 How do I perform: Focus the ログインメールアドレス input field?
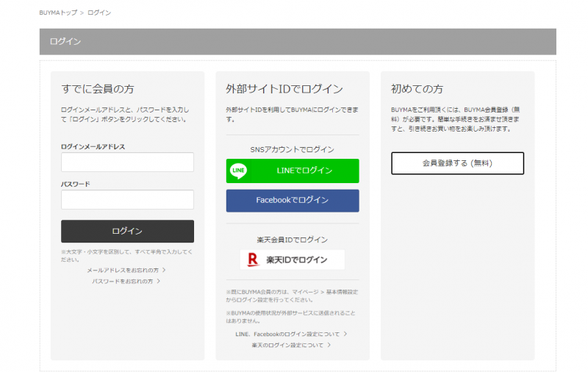click(x=127, y=162)
